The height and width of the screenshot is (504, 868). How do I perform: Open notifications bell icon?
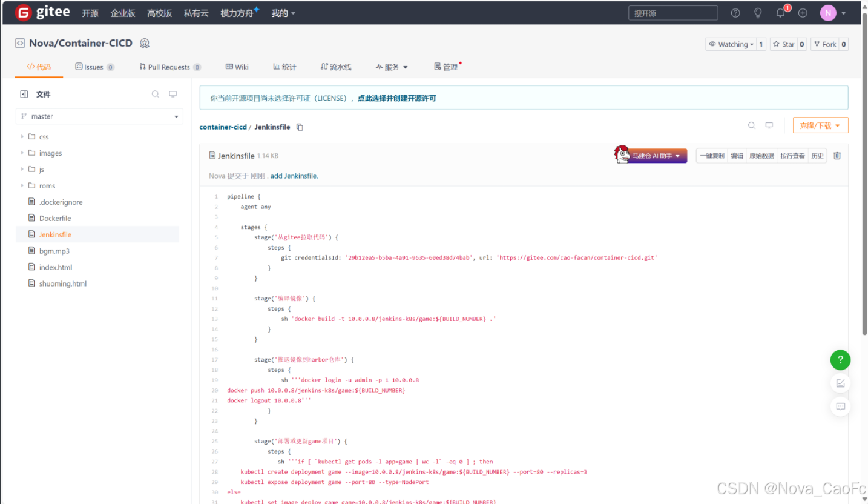(780, 13)
